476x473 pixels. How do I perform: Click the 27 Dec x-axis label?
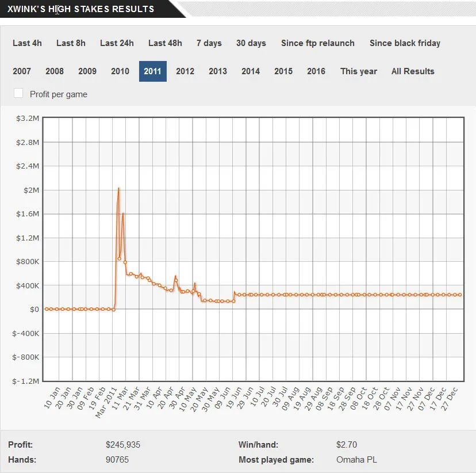450,399
